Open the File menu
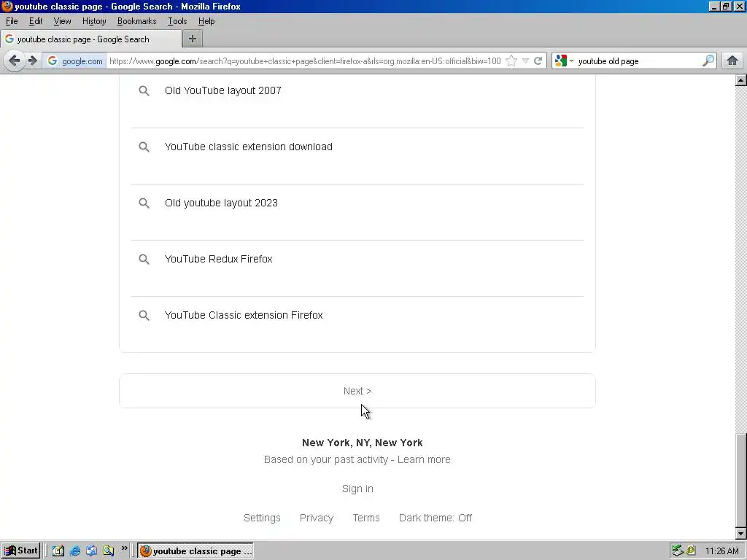747x560 pixels. [x=12, y=21]
